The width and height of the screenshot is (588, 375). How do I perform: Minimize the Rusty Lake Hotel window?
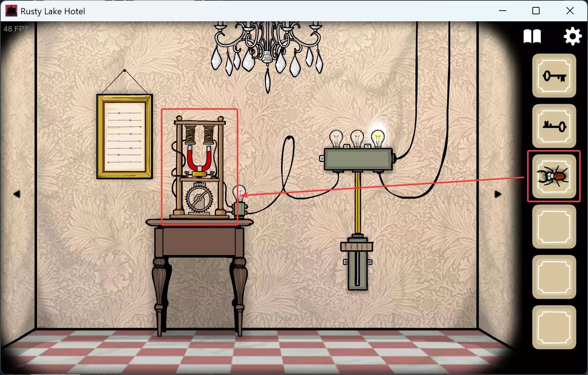[503, 11]
